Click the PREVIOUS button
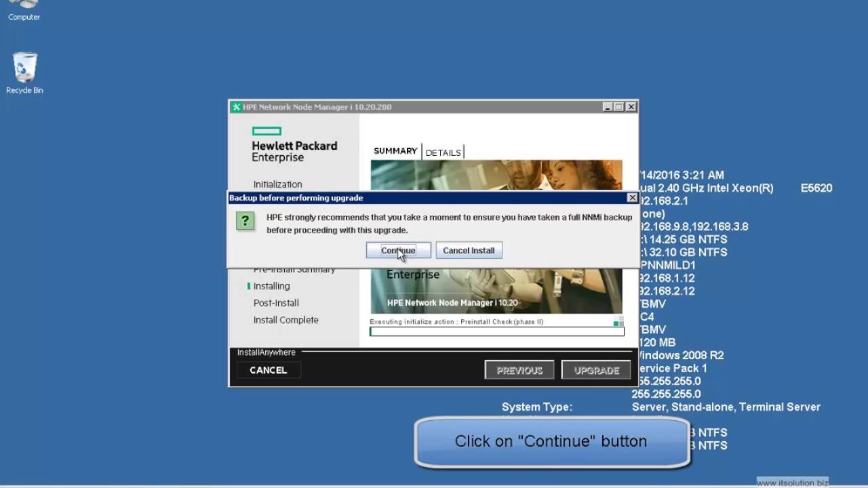 (x=519, y=370)
